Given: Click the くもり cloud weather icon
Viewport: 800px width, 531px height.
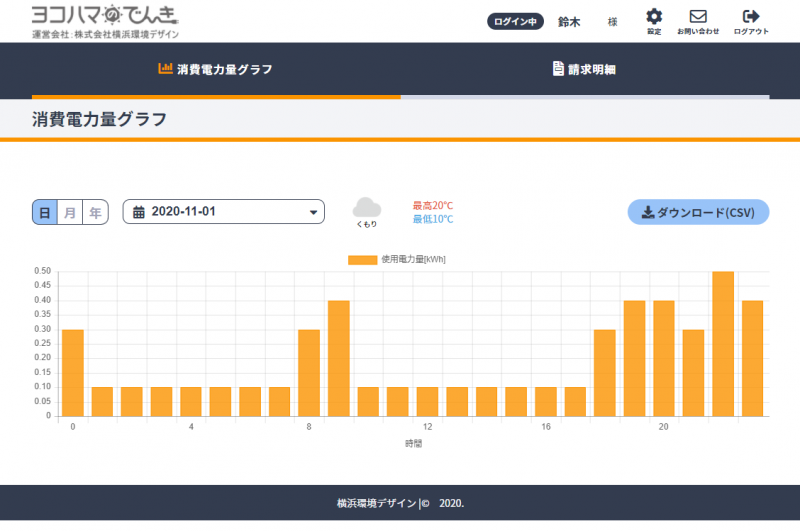Looking at the screenshot, I should click(x=366, y=208).
